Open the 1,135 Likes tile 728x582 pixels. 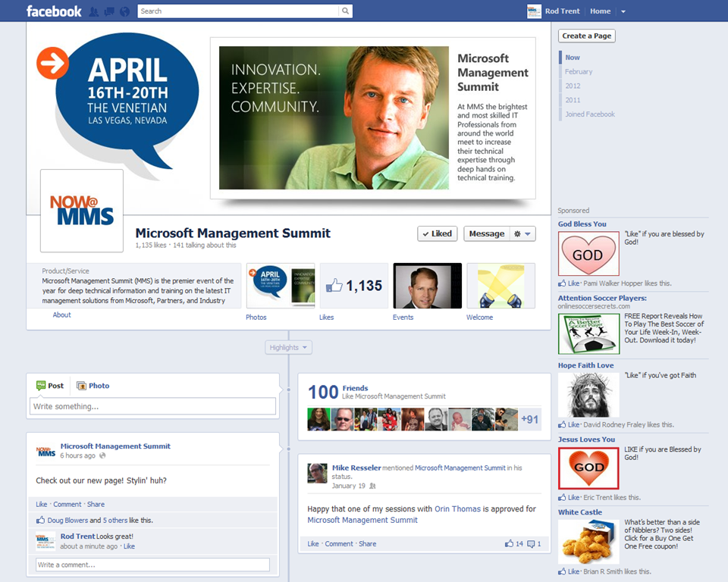point(354,286)
